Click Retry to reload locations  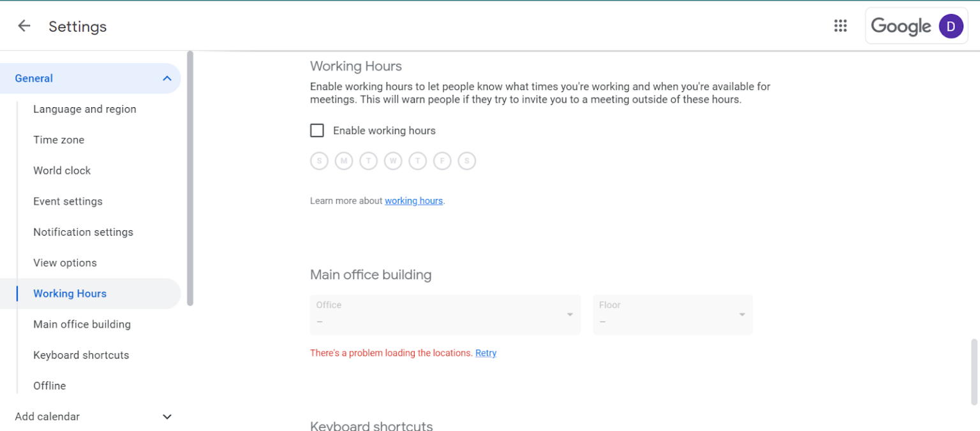486,353
